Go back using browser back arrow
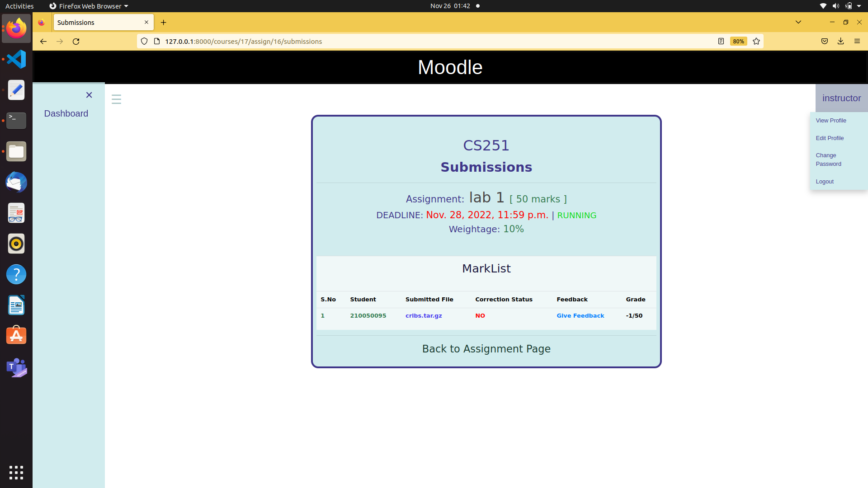The width and height of the screenshot is (868, 488). coord(43,41)
